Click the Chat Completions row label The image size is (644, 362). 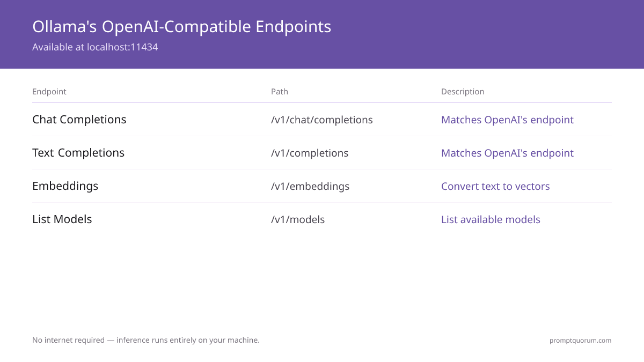(79, 120)
